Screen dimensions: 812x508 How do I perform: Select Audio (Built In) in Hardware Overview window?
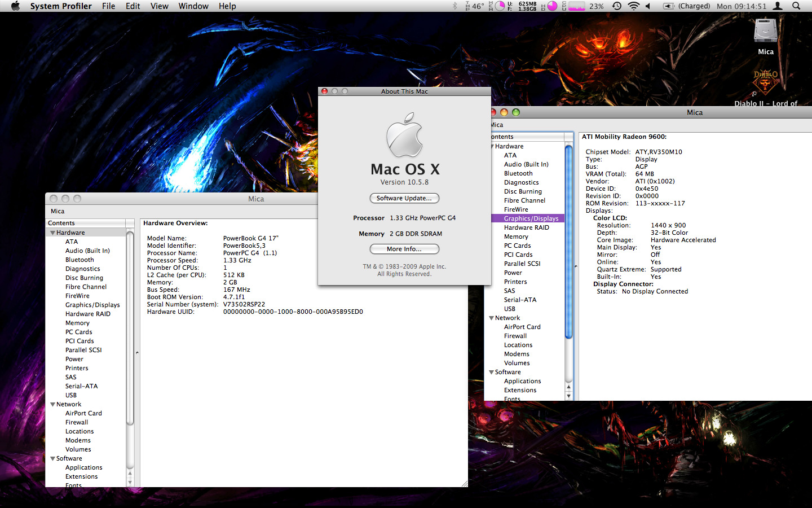87,251
